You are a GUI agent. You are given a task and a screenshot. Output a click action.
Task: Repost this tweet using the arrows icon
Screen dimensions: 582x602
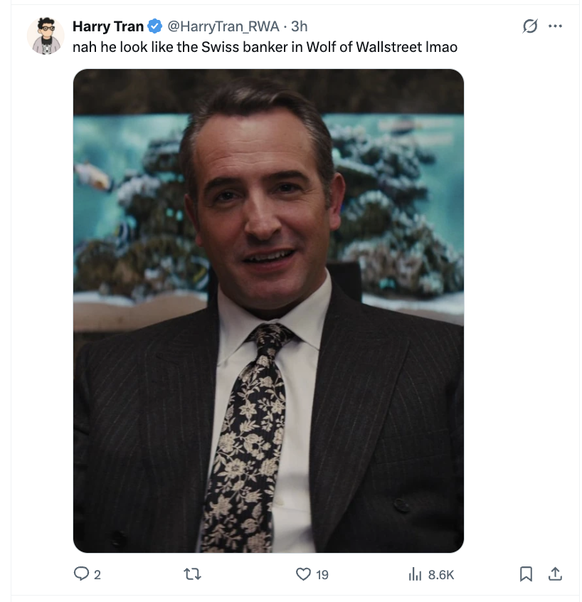[192, 574]
